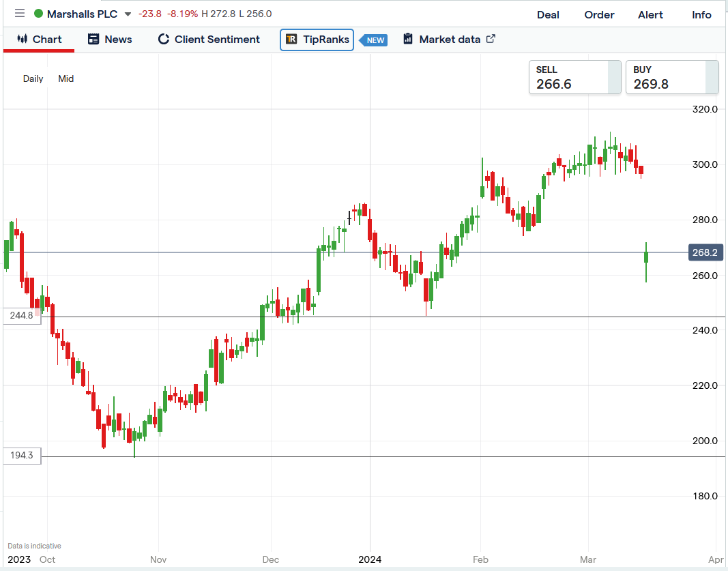
Task: Click the BUY 269.8 price button
Action: tap(672, 77)
